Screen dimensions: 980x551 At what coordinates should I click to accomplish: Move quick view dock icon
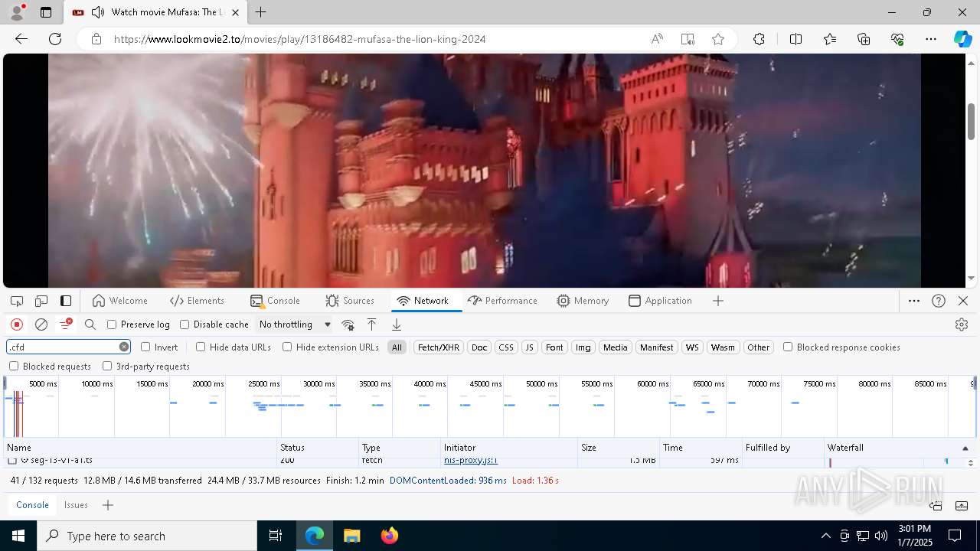point(936,505)
